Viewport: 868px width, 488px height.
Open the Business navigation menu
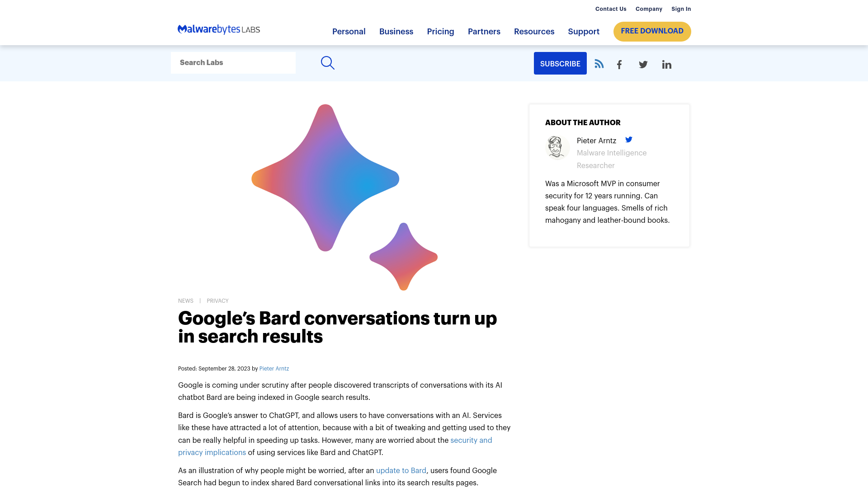(x=396, y=31)
